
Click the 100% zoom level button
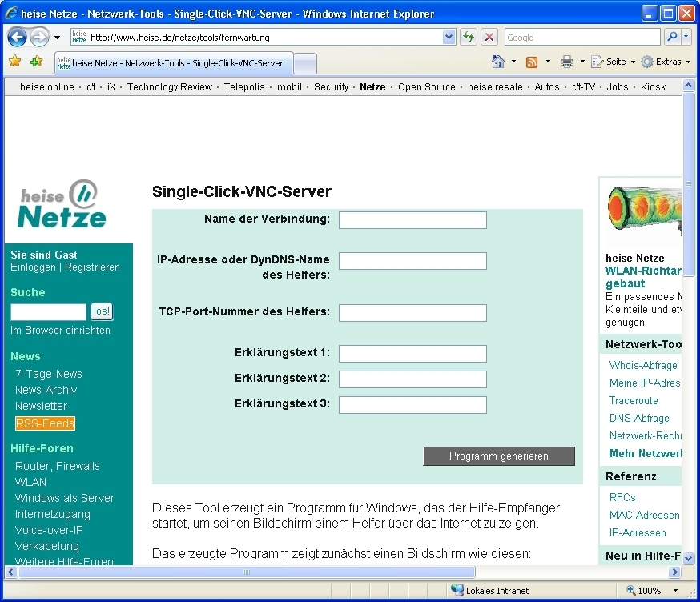point(643,591)
